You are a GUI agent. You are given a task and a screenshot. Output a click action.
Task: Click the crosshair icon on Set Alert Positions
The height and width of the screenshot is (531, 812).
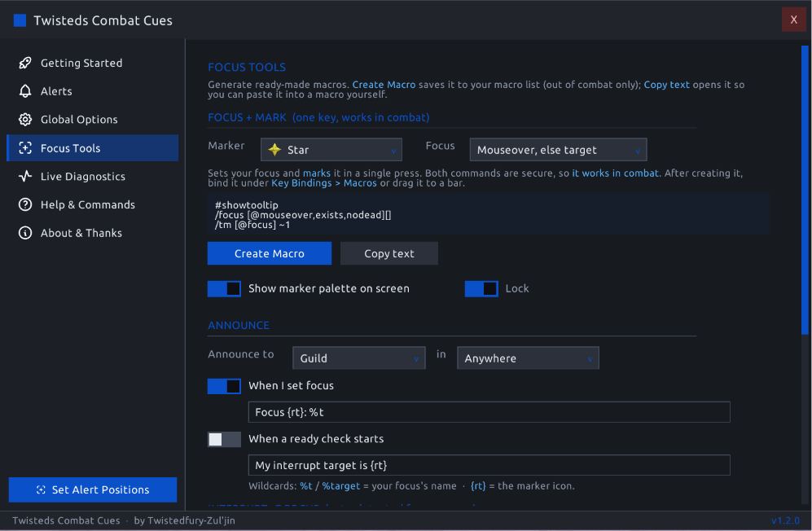click(x=41, y=490)
